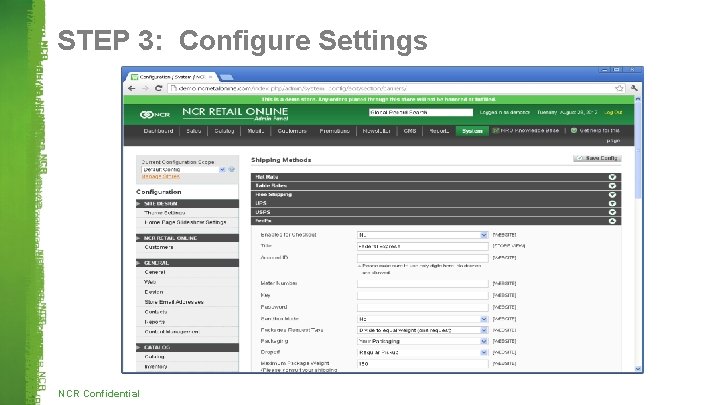Click into the Account ID field
Viewport: 720px width, 405px height.
422,258
